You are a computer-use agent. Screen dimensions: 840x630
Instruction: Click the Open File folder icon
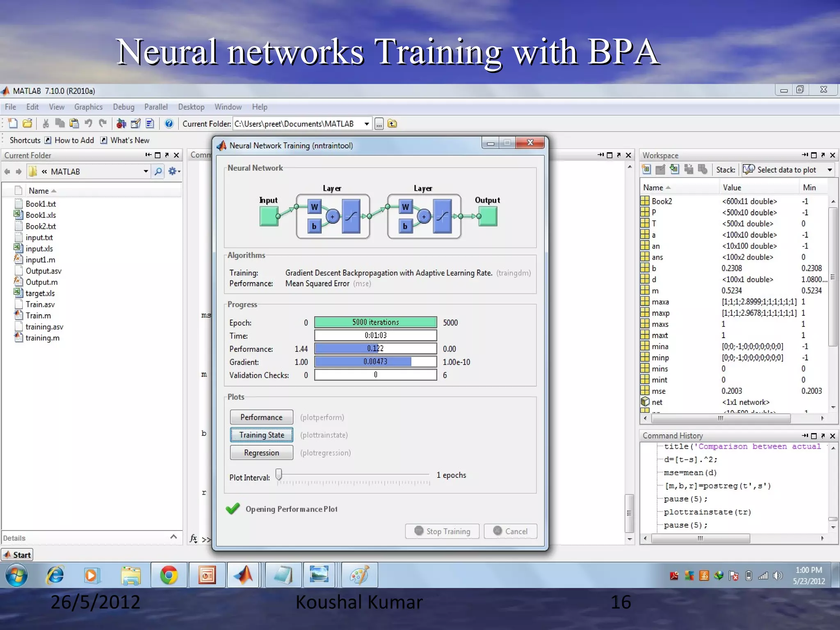27,123
